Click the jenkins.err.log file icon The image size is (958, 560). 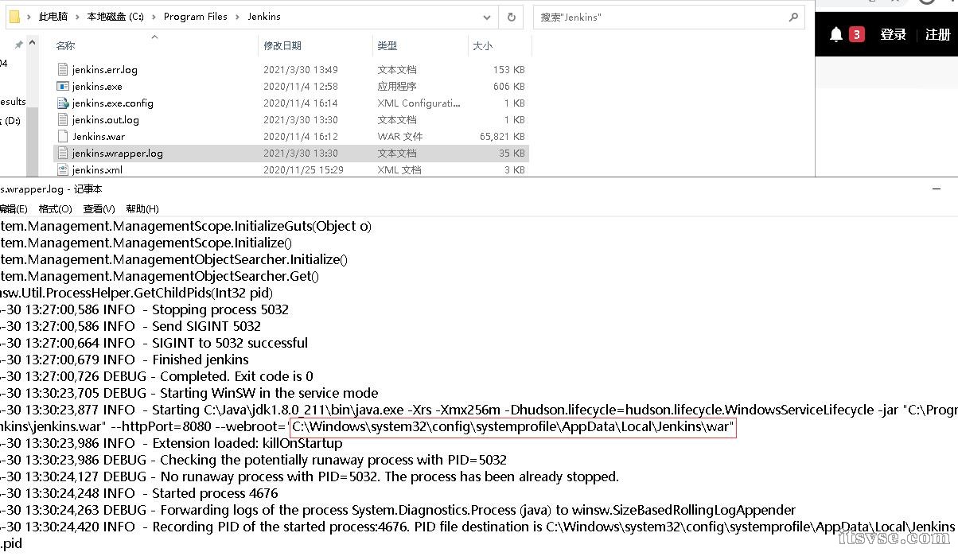[63, 69]
